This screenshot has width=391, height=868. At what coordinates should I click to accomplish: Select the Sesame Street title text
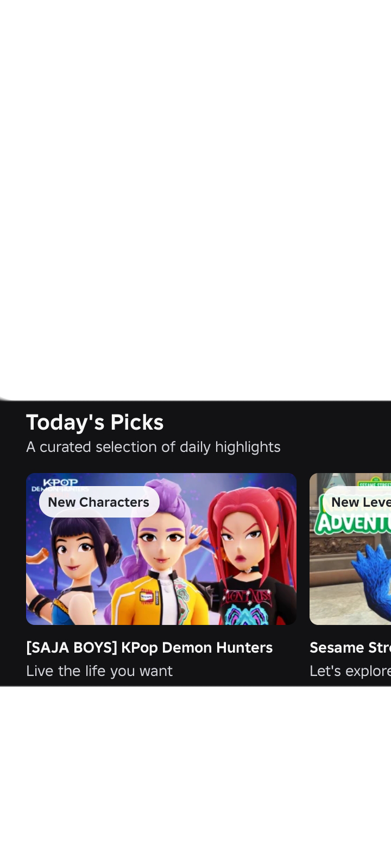[x=350, y=647]
